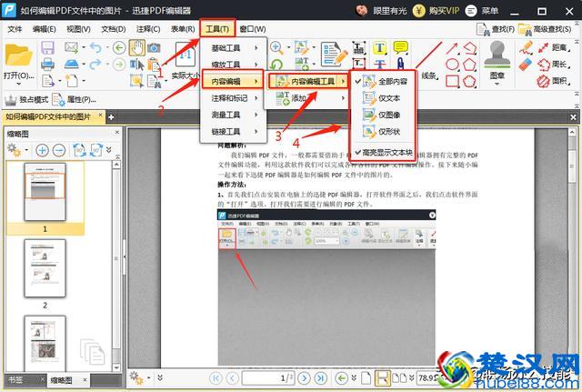The height and width of the screenshot is (392, 582).
Task: Expand the 添加 submenu
Action: click(x=307, y=98)
